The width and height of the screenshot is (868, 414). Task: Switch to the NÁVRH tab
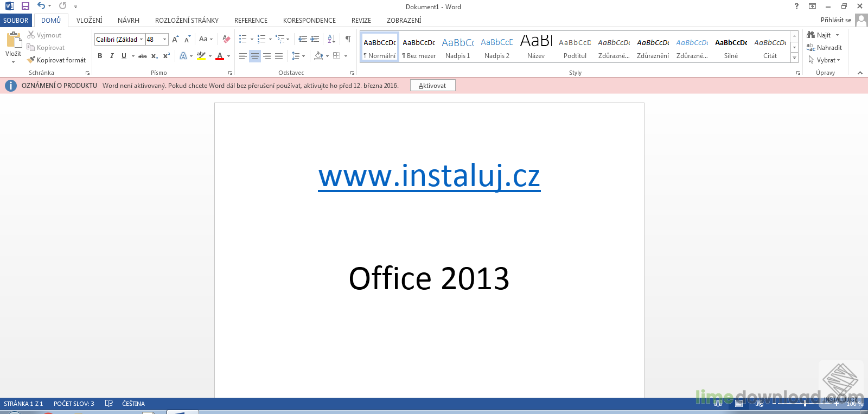pyautogui.click(x=129, y=20)
